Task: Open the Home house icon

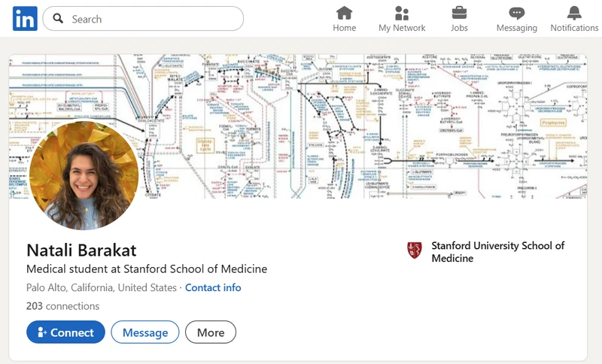Action: 344,13
